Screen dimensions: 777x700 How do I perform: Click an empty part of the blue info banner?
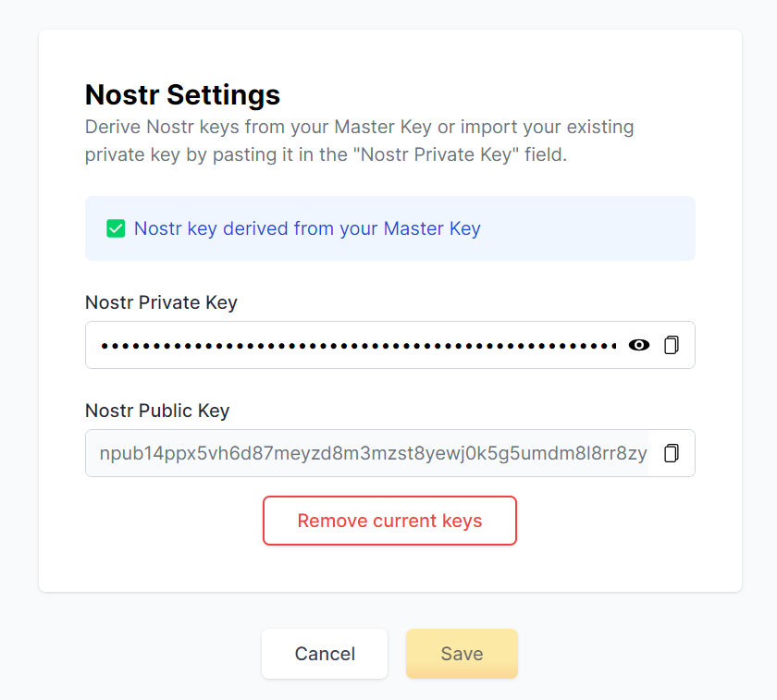click(592, 228)
